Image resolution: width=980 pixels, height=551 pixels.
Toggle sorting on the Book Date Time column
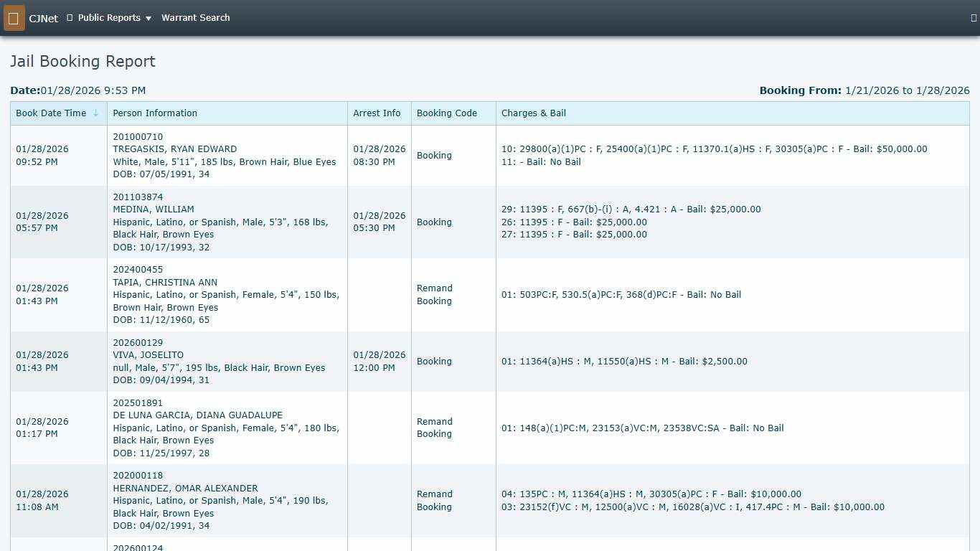pos(52,113)
